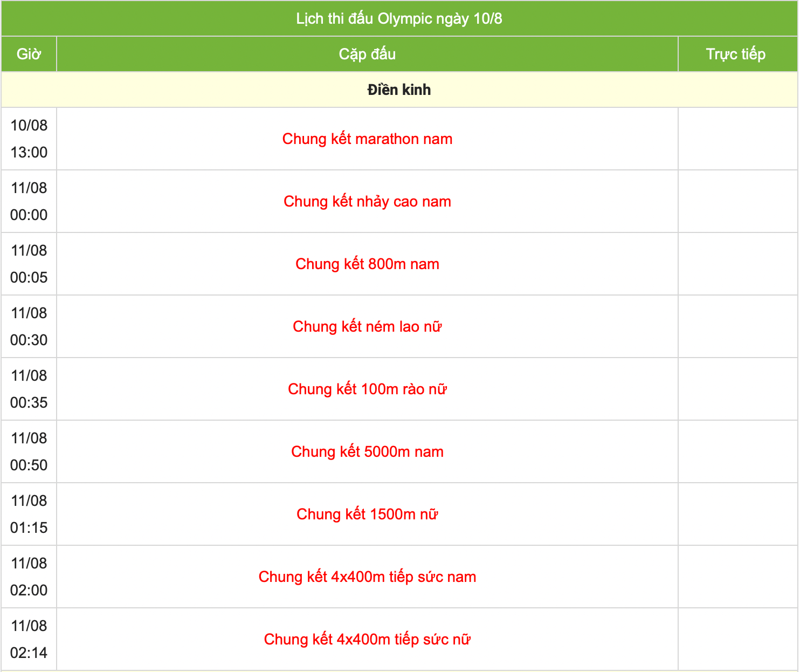Open the 'Chung kết 1500m nữ' link
The image size is (800, 672).
(367, 515)
